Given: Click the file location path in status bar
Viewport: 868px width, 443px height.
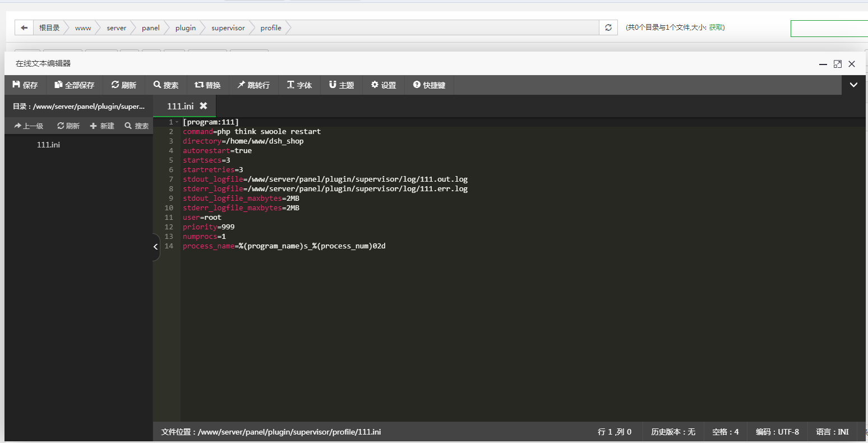Looking at the screenshot, I should (x=271, y=432).
